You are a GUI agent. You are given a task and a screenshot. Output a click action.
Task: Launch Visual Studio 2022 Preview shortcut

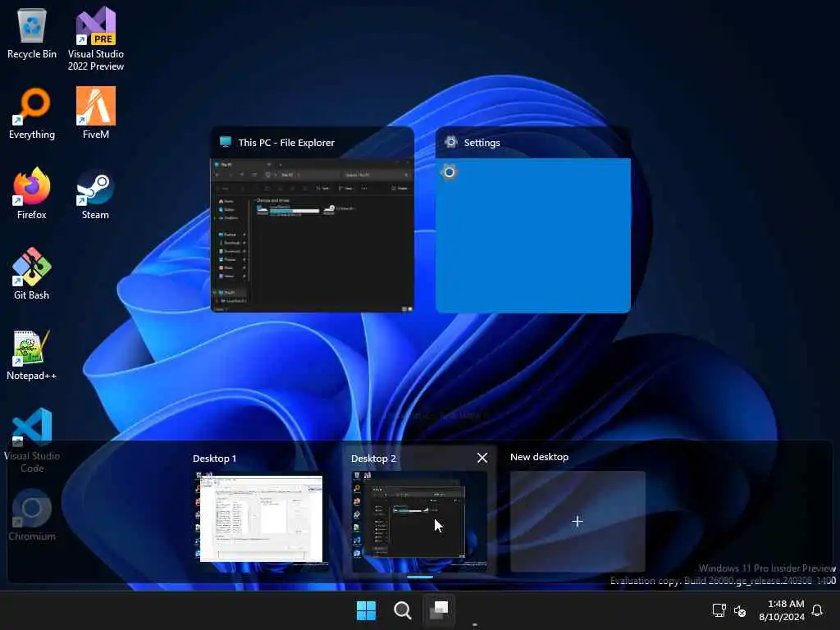tap(95, 39)
